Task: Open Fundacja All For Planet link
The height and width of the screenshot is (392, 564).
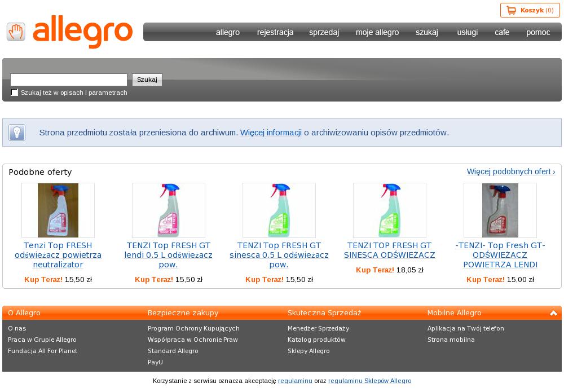Action: coord(42,351)
